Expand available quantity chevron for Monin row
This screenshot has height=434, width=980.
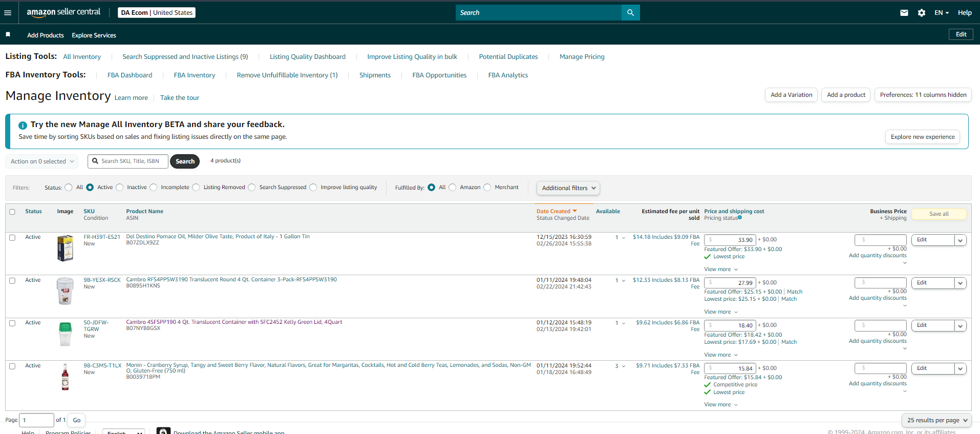624,366
